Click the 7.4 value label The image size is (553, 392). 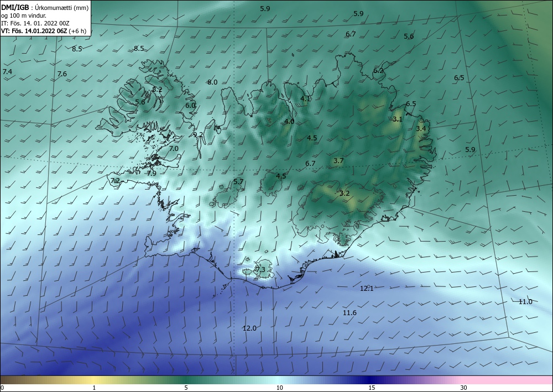pyautogui.click(x=7, y=72)
